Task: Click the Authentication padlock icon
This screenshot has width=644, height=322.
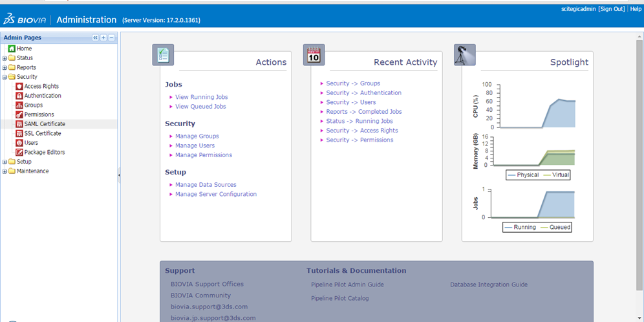Action: pos(19,96)
